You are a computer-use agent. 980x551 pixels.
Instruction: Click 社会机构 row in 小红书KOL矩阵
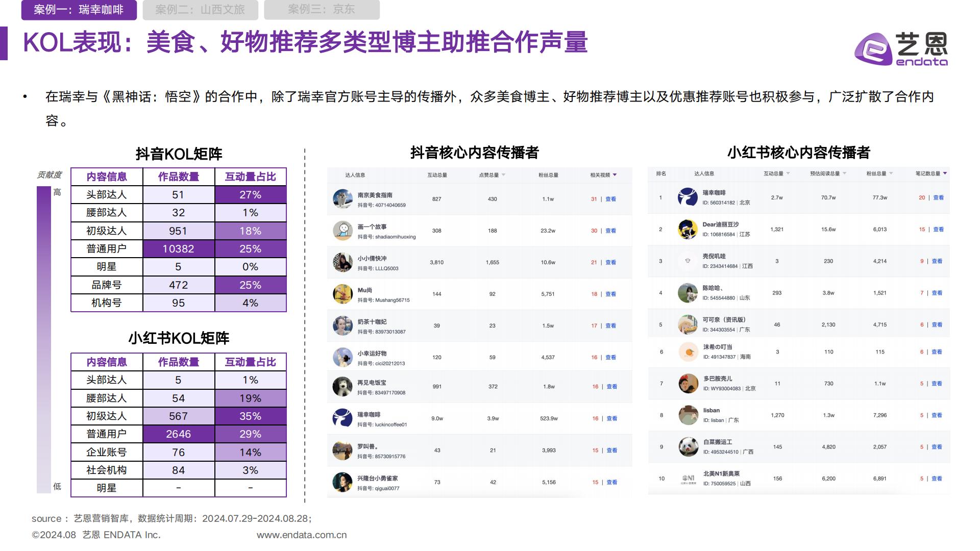coord(179,470)
